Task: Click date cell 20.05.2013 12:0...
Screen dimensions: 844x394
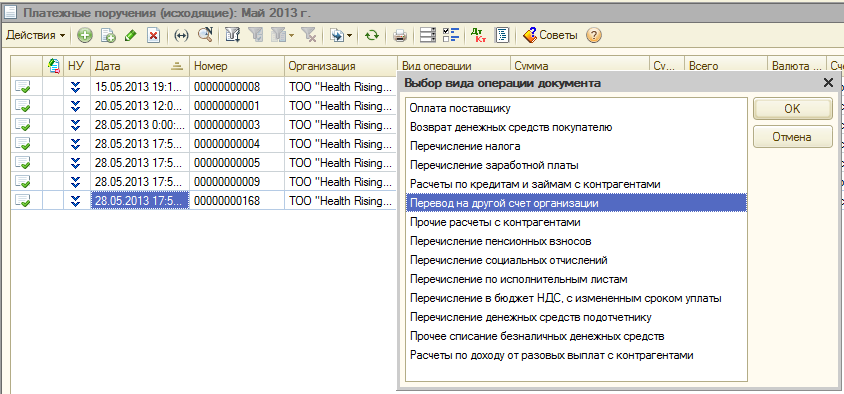Action: (139, 105)
